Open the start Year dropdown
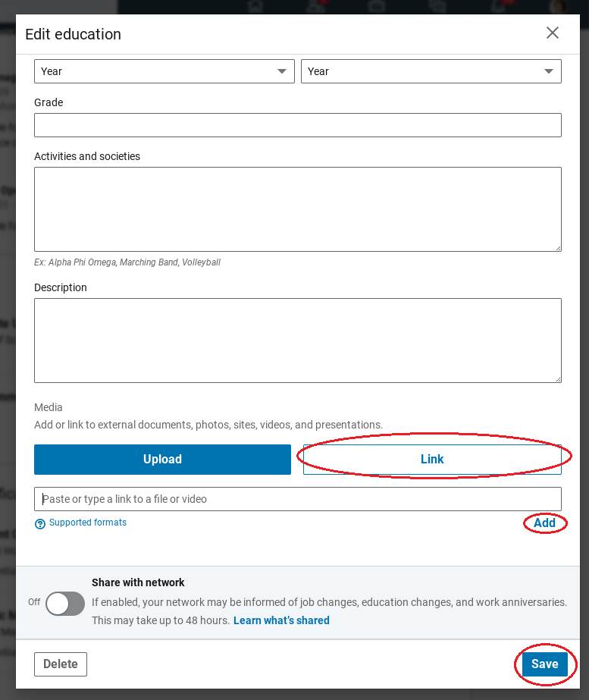Image resolution: width=589 pixels, height=700 pixels. pos(164,71)
